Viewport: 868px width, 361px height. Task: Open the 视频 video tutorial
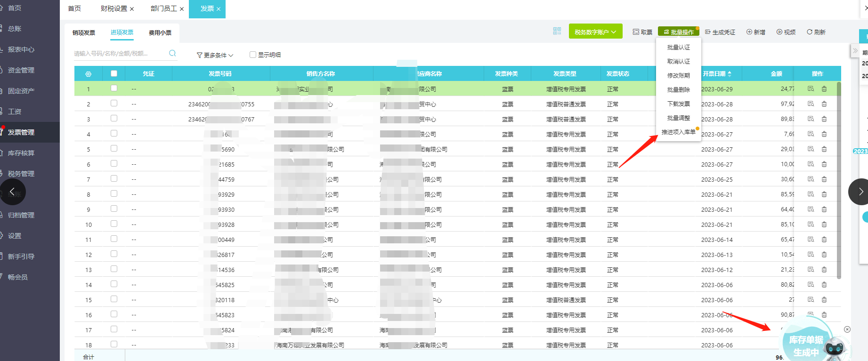786,32
